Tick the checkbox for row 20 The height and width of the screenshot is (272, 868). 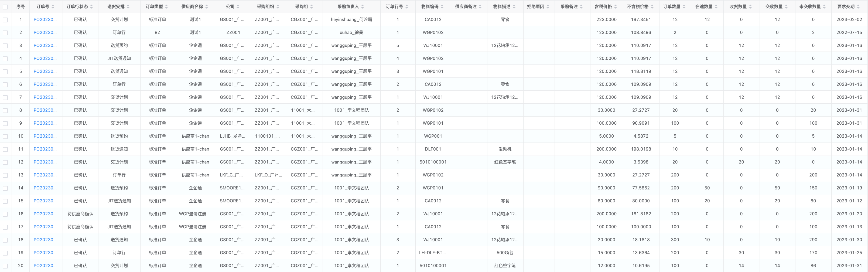click(5, 266)
